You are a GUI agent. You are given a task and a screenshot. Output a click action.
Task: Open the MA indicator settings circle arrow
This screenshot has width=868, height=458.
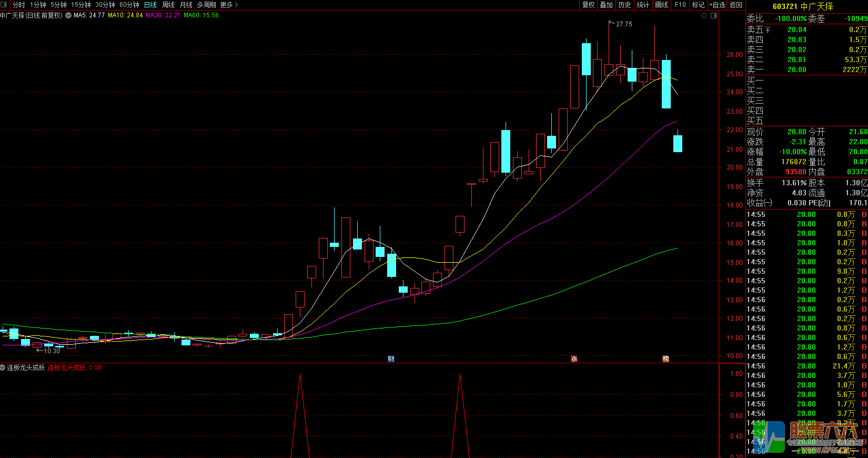[x=68, y=15]
